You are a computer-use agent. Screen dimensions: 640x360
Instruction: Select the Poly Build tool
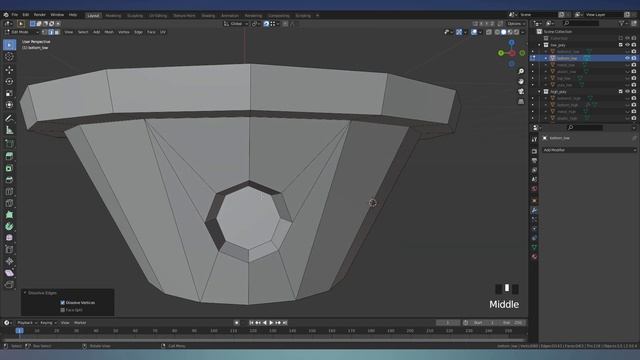click(9, 214)
